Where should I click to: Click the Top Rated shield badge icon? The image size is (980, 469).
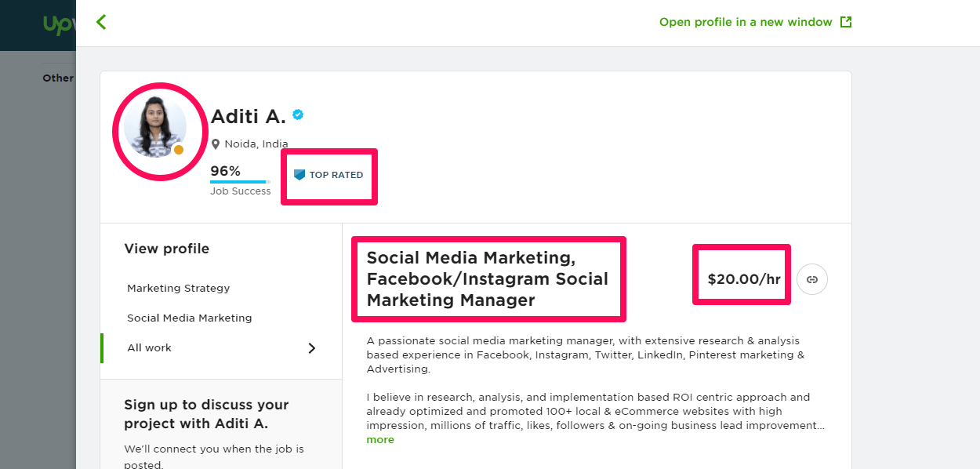pos(299,175)
